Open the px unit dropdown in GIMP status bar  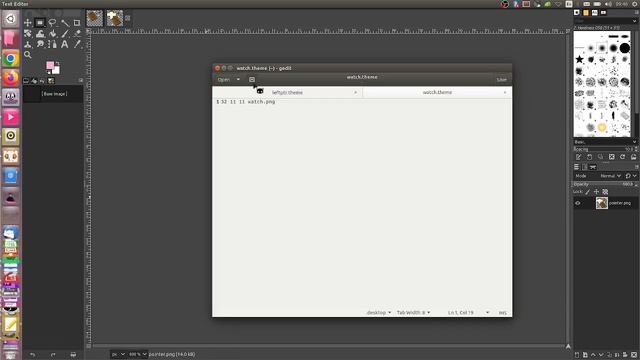118,354
